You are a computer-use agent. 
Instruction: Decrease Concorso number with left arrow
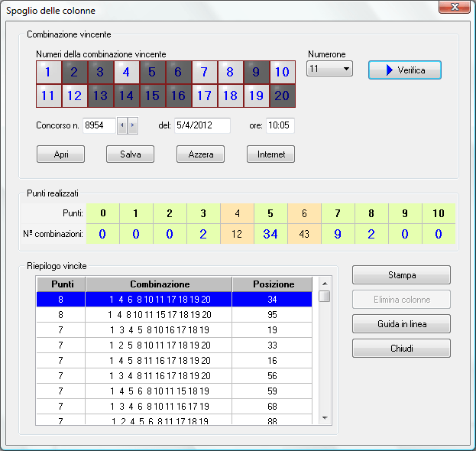(122, 125)
